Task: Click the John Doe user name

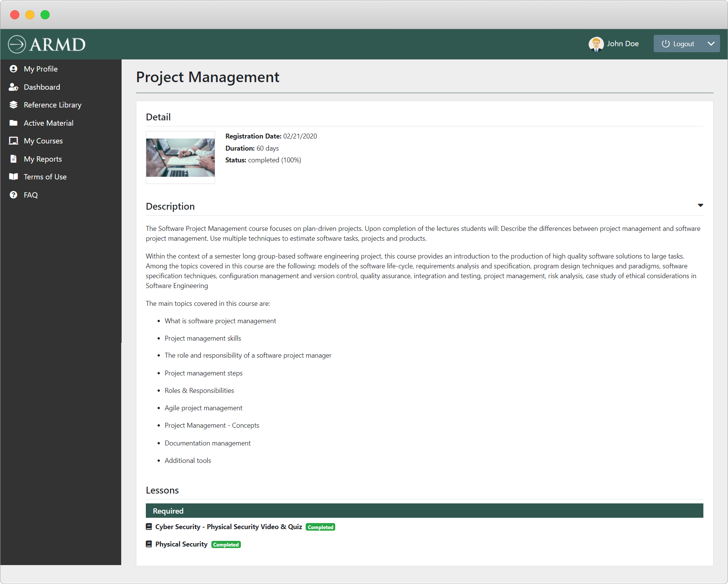Action: point(623,44)
